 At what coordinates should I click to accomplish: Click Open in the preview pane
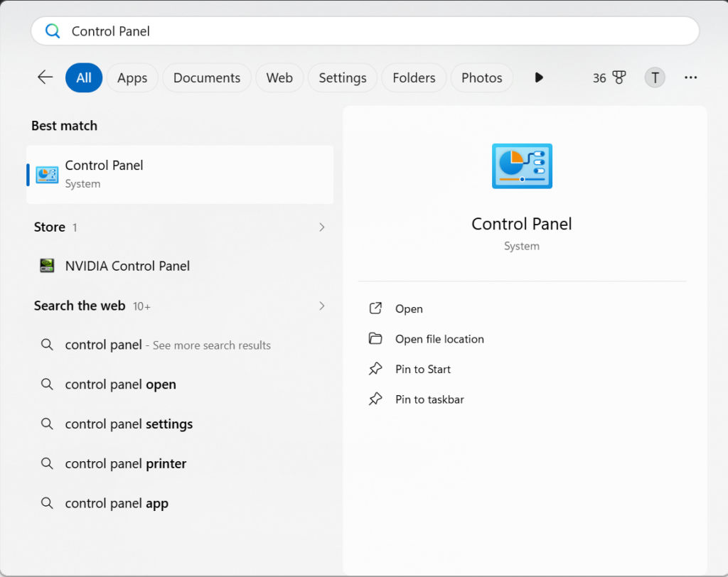[x=409, y=308]
